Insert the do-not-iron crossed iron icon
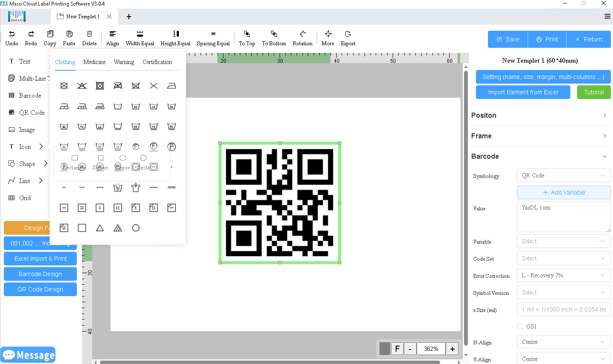The width and height of the screenshot is (613, 364). coord(118,86)
